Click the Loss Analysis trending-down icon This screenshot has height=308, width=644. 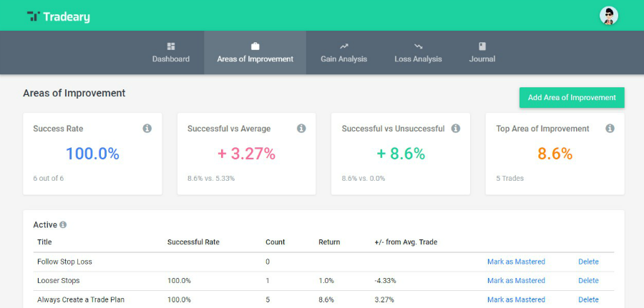tap(418, 46)
